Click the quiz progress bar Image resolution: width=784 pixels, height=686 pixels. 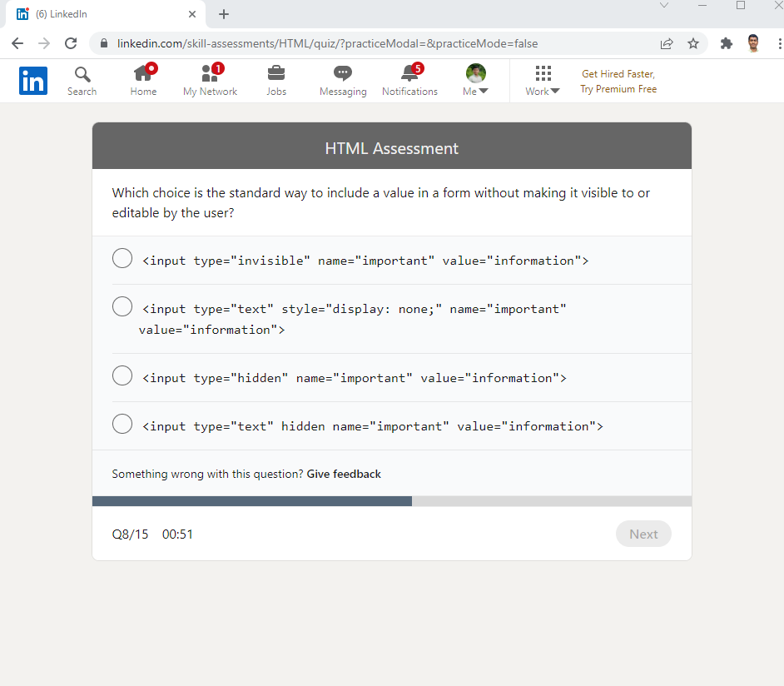coord(391,500)
